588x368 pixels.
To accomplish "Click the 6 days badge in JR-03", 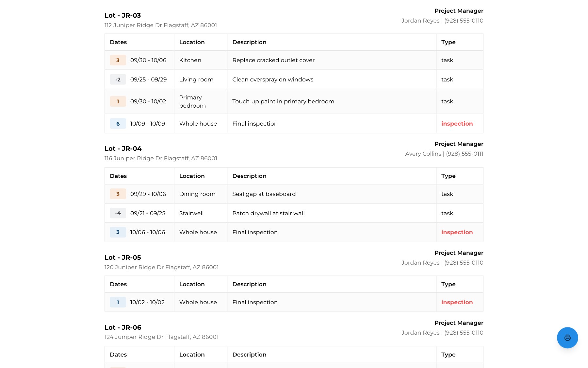I will (x=118, y=124).
